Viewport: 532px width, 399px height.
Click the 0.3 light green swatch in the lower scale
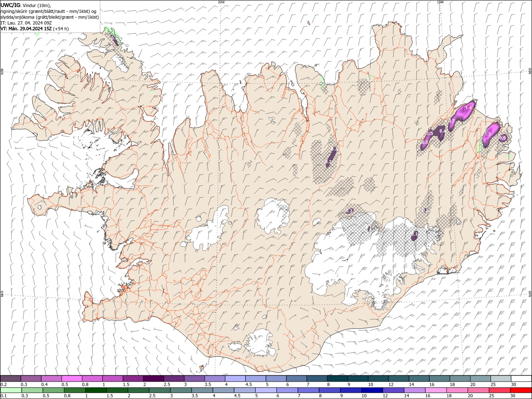pyautogui.click(x=32, y=390)
